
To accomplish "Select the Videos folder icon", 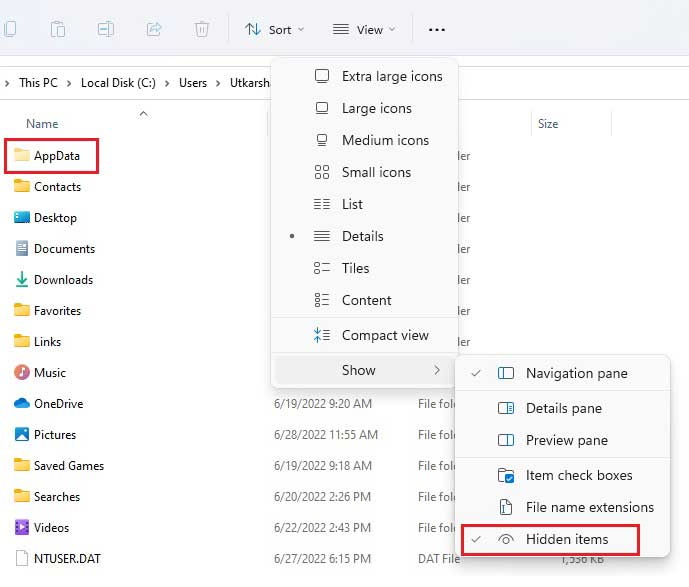I will (x=22, y=527).
